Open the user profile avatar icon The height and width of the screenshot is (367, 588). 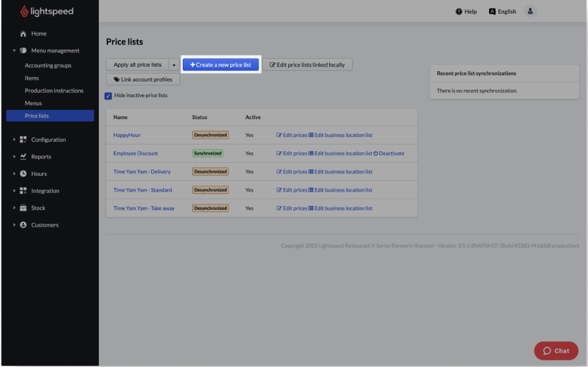tap(530, 11)
